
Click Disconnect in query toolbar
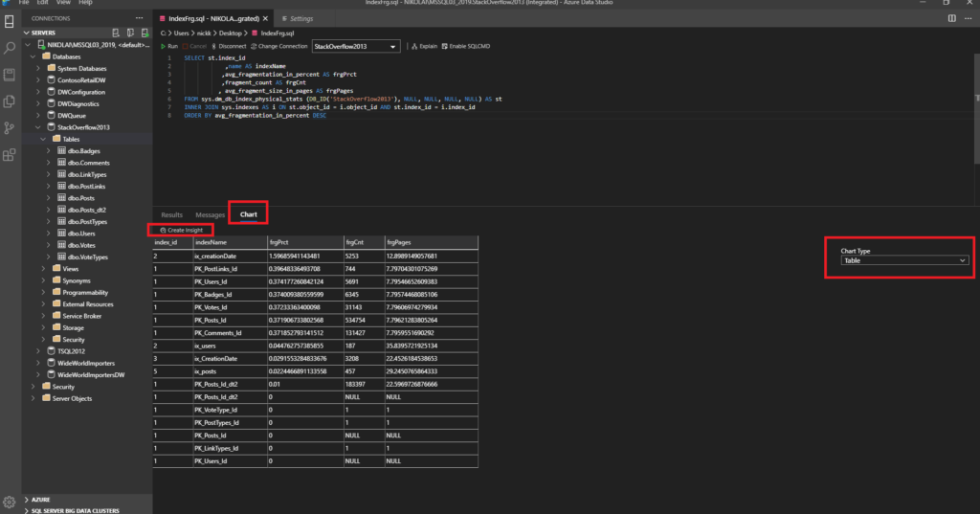[229, 46]
